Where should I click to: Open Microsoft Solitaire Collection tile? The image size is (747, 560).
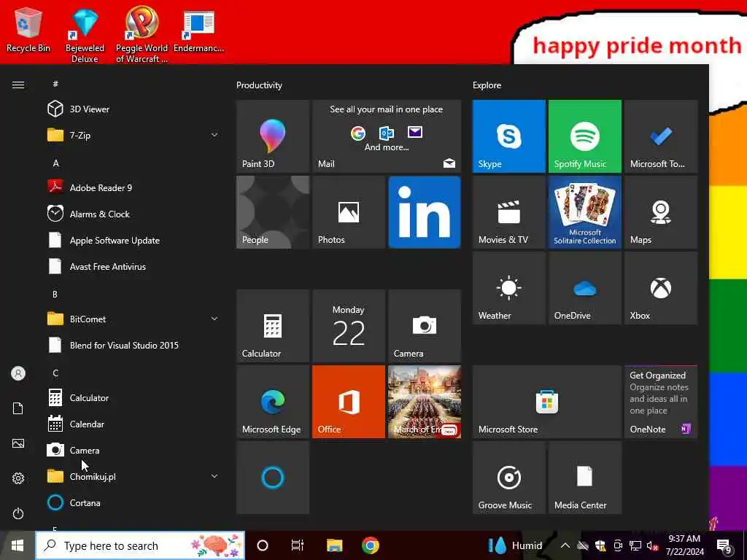[584, 212]
